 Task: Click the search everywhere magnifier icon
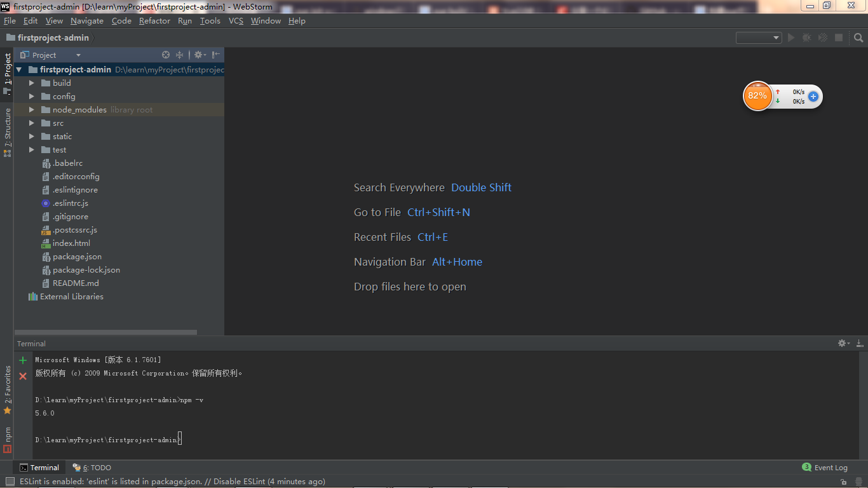858,37
